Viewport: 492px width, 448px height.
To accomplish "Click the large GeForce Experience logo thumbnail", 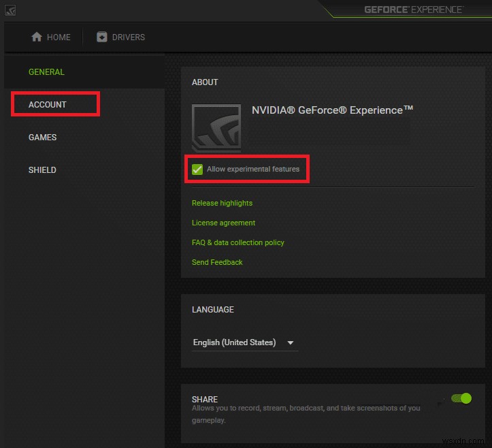I will point(216,128).
